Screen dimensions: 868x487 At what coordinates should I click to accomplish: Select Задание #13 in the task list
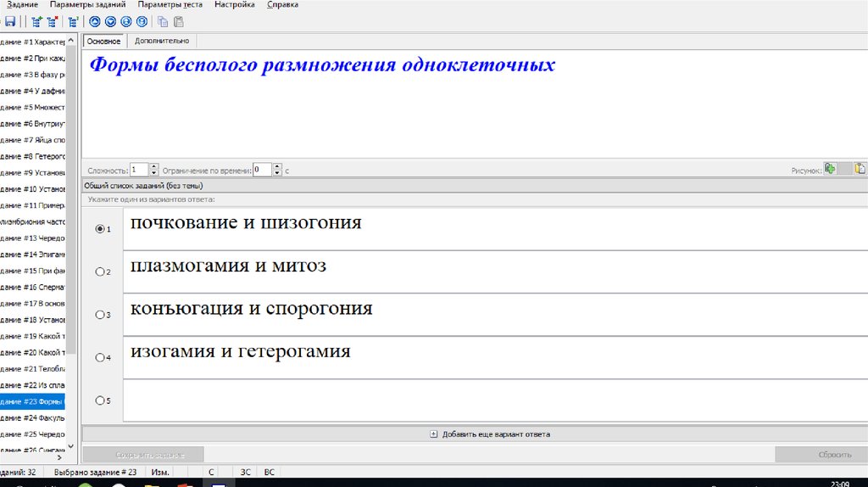pos(32,238)
